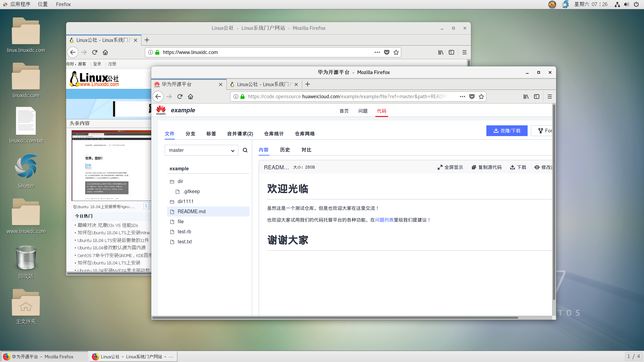Open 应用程序 menu in top panel
This screenshot has width=644, height=362.
(x=17, y=4)
